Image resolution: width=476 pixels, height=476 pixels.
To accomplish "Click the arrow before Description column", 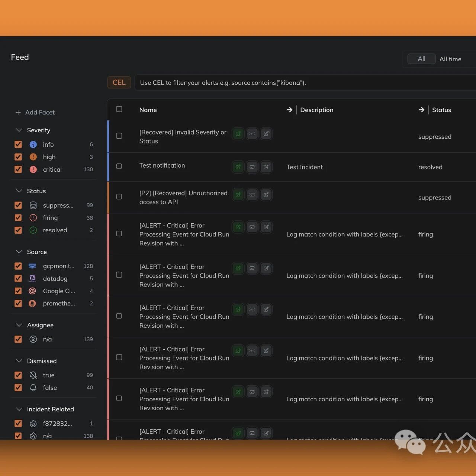I will 290,110.
